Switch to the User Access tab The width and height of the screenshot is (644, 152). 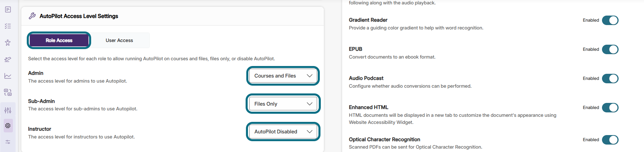pos(119,40)
